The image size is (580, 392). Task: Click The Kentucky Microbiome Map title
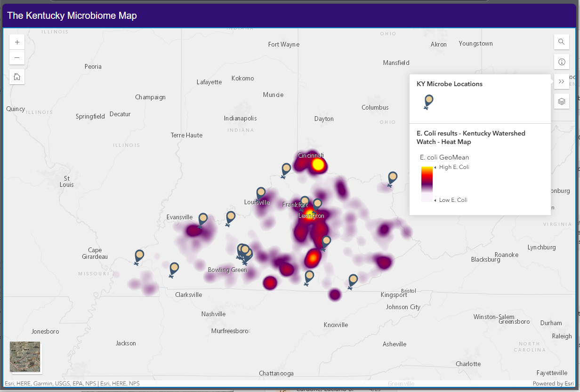(x=72, y=16)
